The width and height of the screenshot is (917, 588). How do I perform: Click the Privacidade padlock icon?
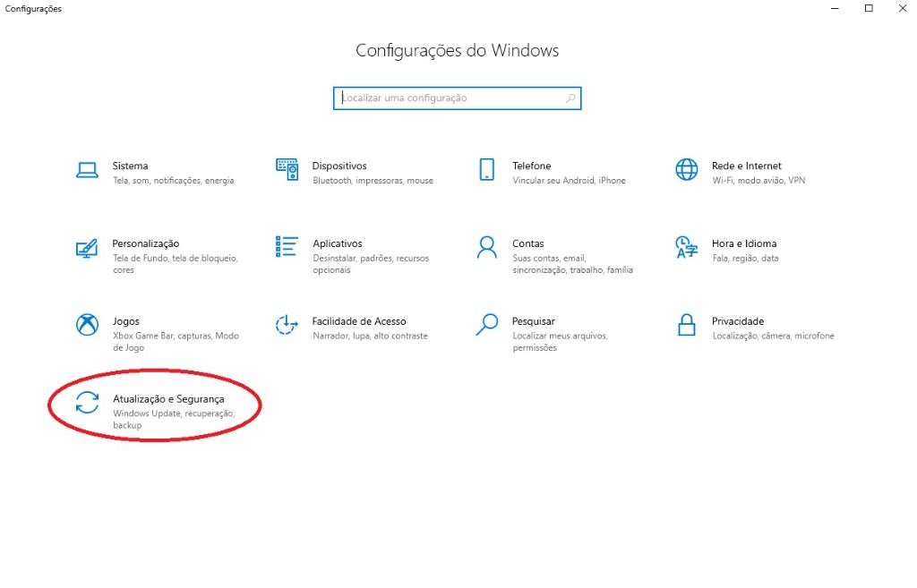(x=686, y=325)
